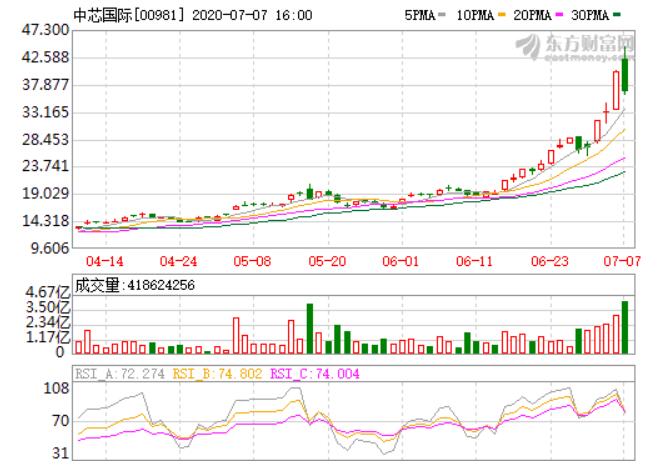Click the 06-23 date label
The image size is (660, 470).
click(549, 261)
